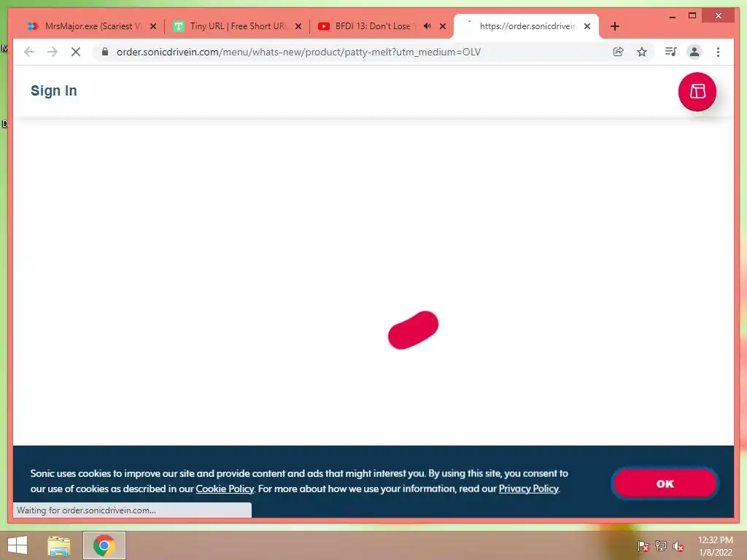The height and width of the screenshot is (560, 747).
Task: Share this page icon in address bar
Action: click(619, 52)
